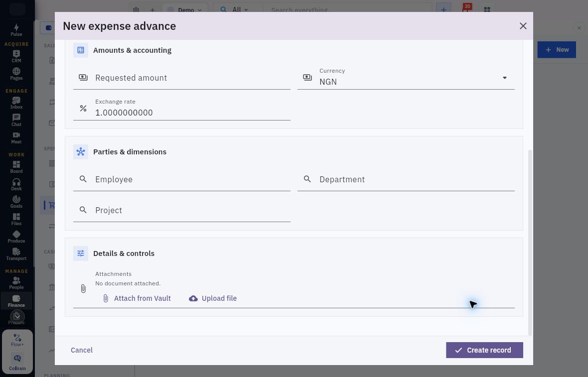Open the People module
Image resolution: width=588 pixels, height=377 pixels.
(x=16, y=283)
